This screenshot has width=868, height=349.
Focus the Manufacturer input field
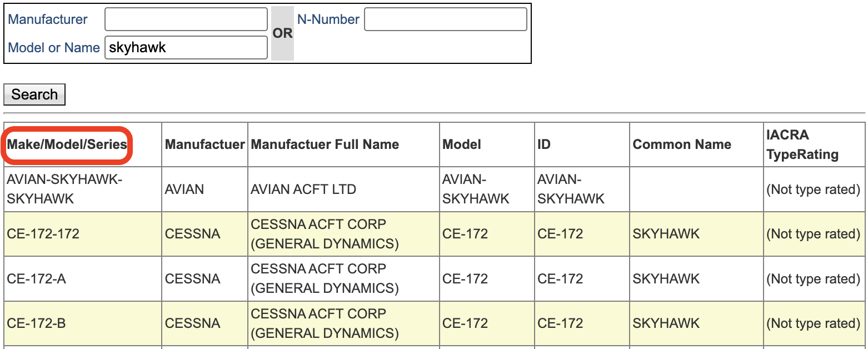pyautogui.click(x=186, y=19)
